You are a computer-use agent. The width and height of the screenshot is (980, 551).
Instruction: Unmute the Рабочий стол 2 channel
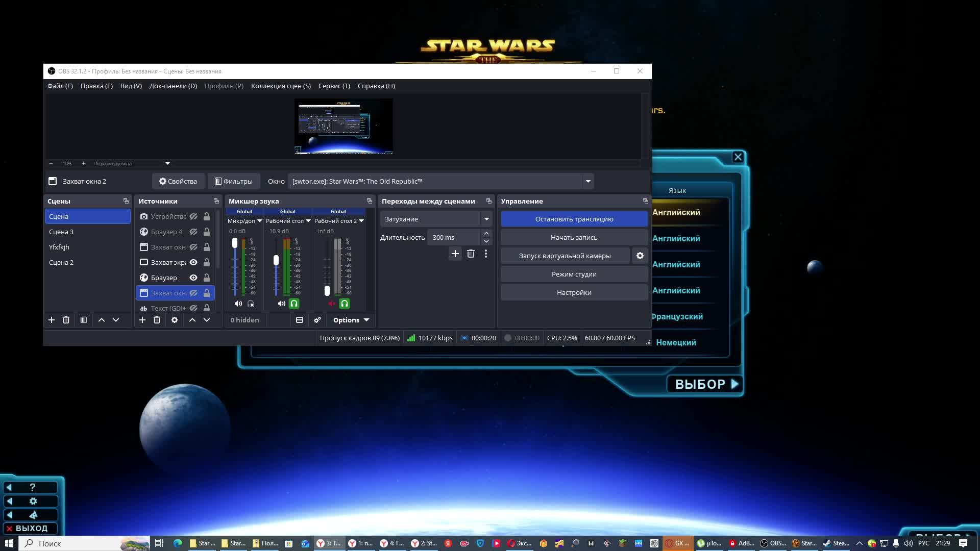coord(332,304)
